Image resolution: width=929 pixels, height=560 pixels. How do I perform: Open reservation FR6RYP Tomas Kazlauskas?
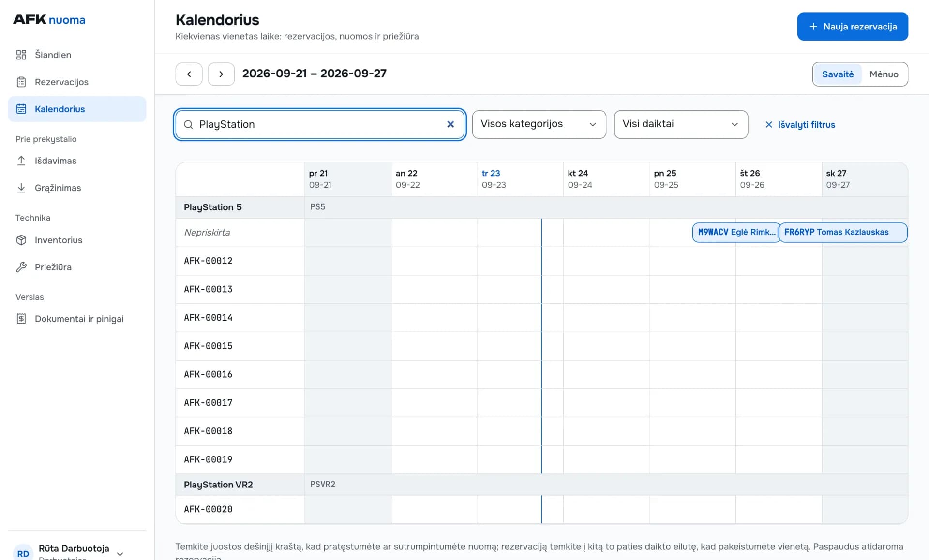(843, 232)
